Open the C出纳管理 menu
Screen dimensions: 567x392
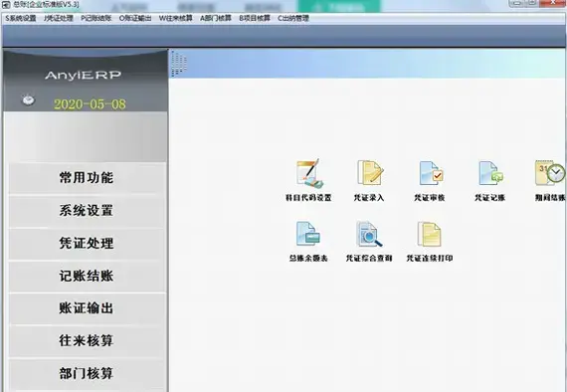click(293, 18)
